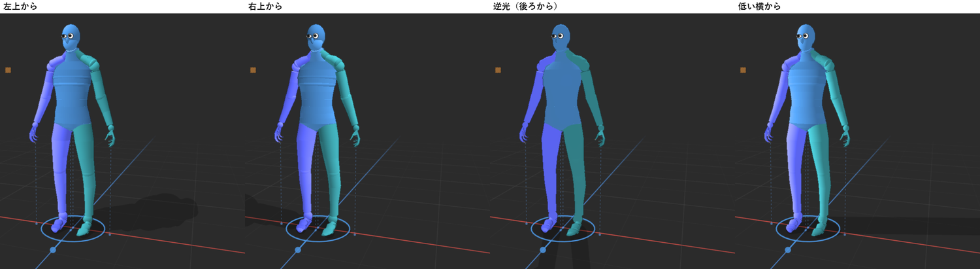Select the orange light marker in 右上から view
980x269 pixels.
(253, 69)
